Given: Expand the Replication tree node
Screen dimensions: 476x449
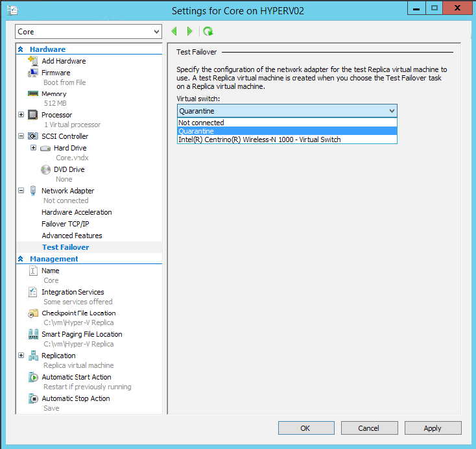Looking at the screenshot, I should pos(21,355).
